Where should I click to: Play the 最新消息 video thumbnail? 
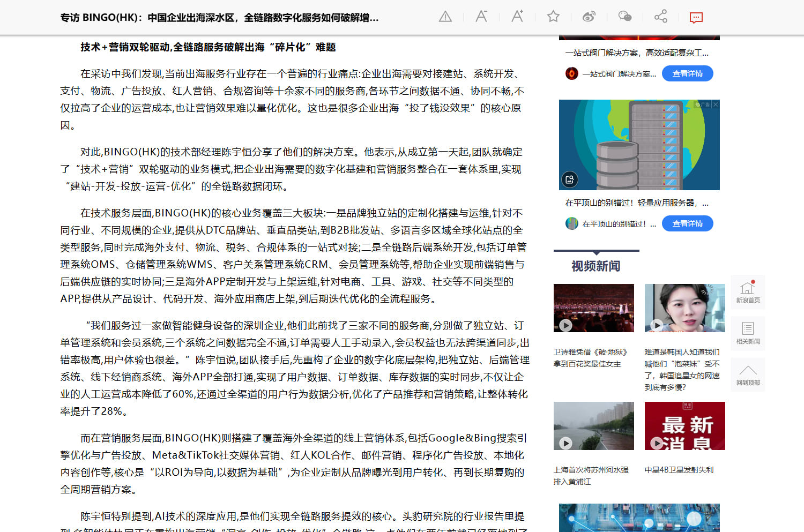[x=685, y=426]
